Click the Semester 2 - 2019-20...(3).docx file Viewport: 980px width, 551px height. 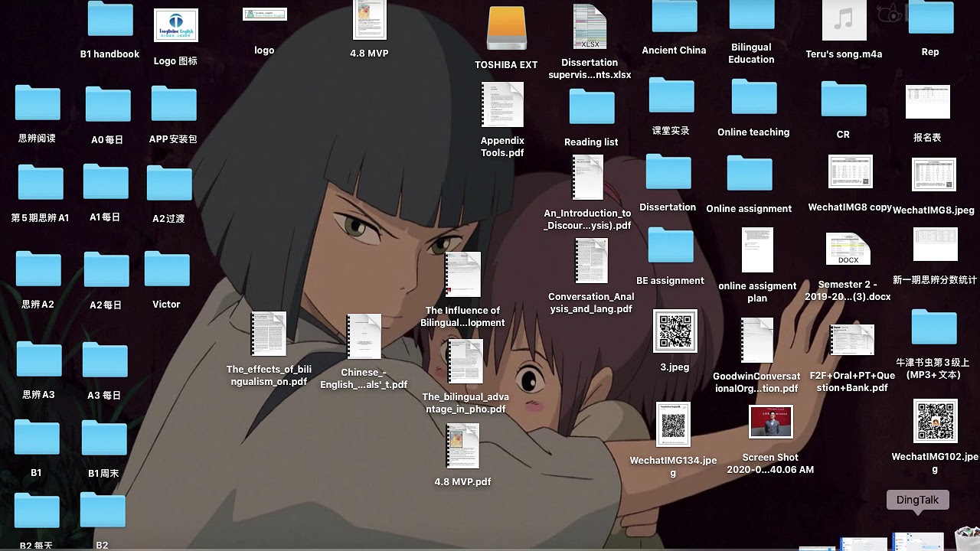[x=848, y=249]
